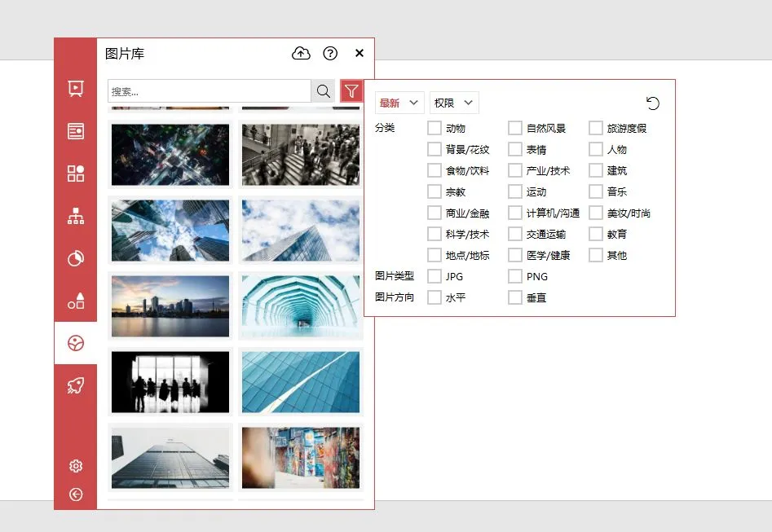Tick the 其他 checkbox

pyautogui.click(x=596, y=255)
